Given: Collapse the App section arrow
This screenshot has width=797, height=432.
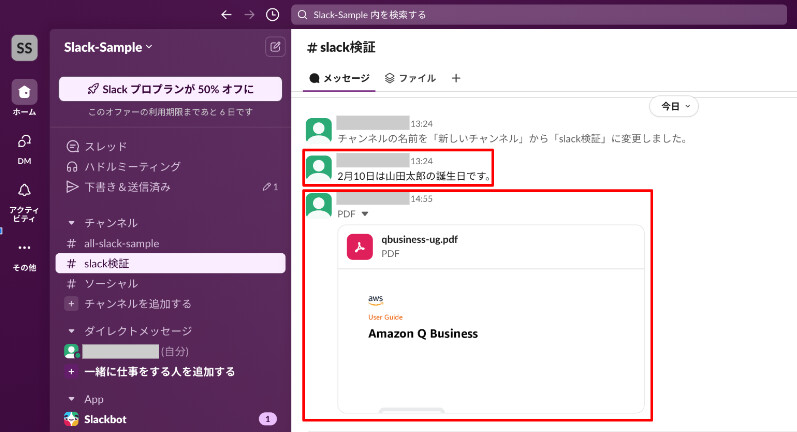Looking at the screenshot, I should point(72,399).
